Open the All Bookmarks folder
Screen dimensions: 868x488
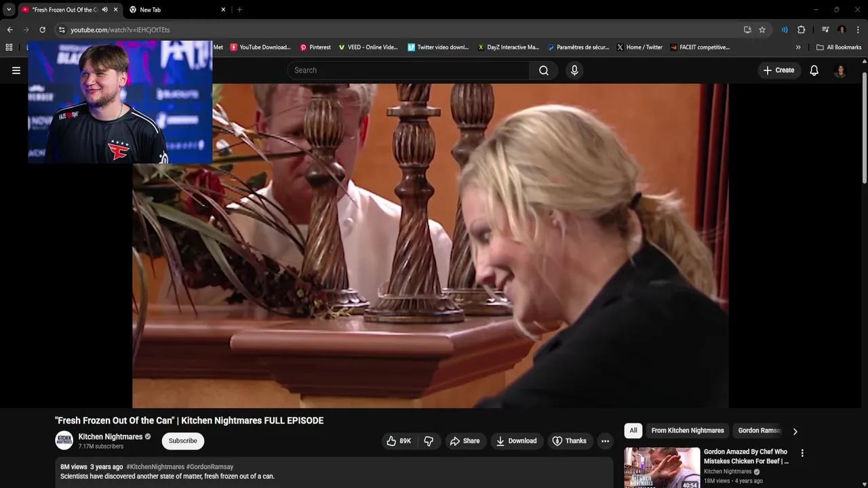(x=839, y=47)
